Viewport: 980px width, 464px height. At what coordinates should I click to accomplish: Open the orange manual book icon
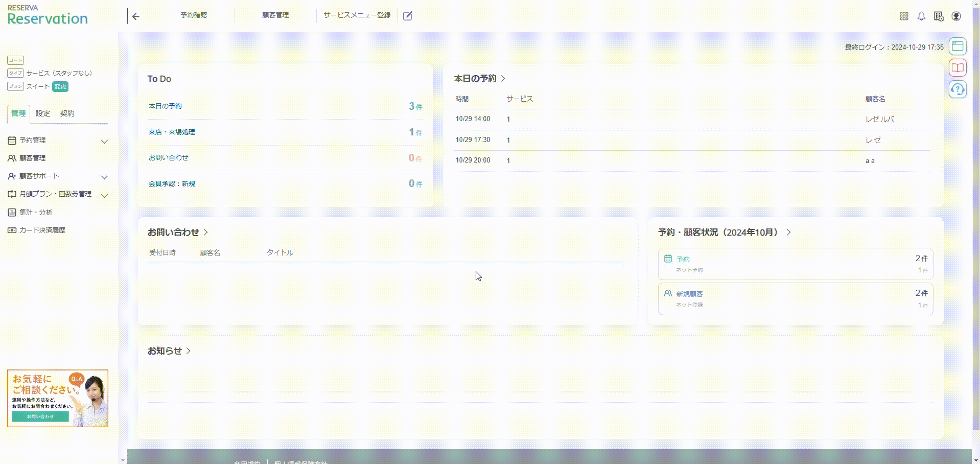[958, 68]
